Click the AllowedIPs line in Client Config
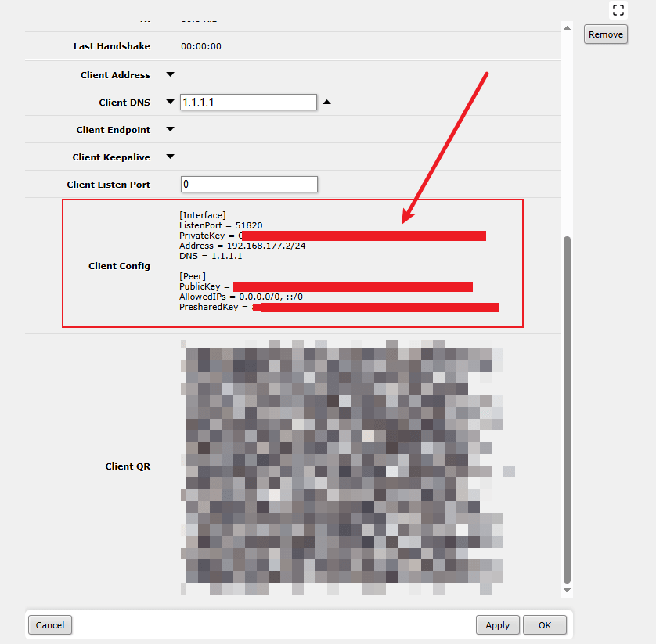This screenshot has height=644, width=656. tap(241, 297)
